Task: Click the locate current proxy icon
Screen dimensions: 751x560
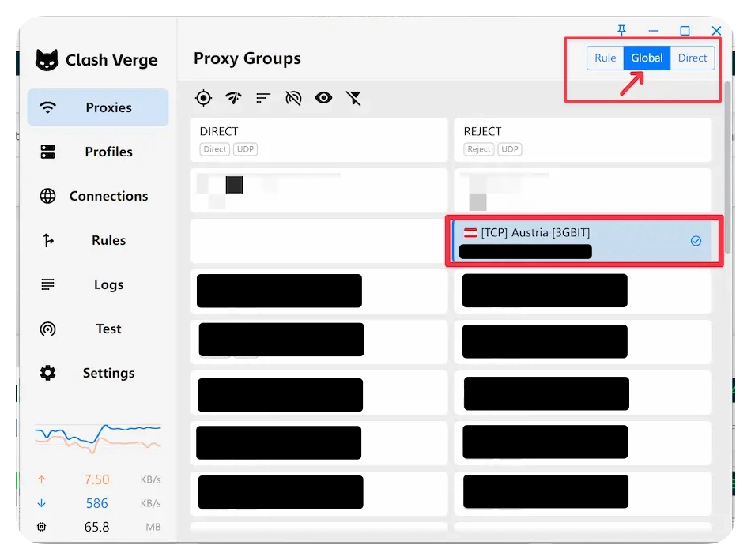Action: coord(203,98)
